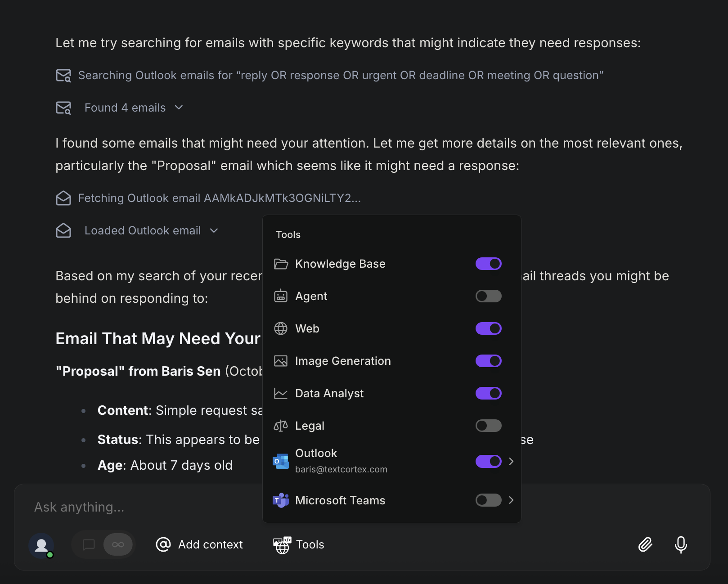The height and width of the screenshot is (584, 728).
Task: Click the Legal scales icon
Action: pos(281,426)
